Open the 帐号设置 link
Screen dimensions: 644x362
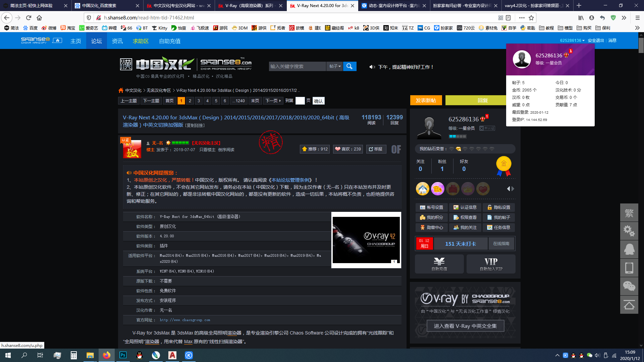coord(431,207)
